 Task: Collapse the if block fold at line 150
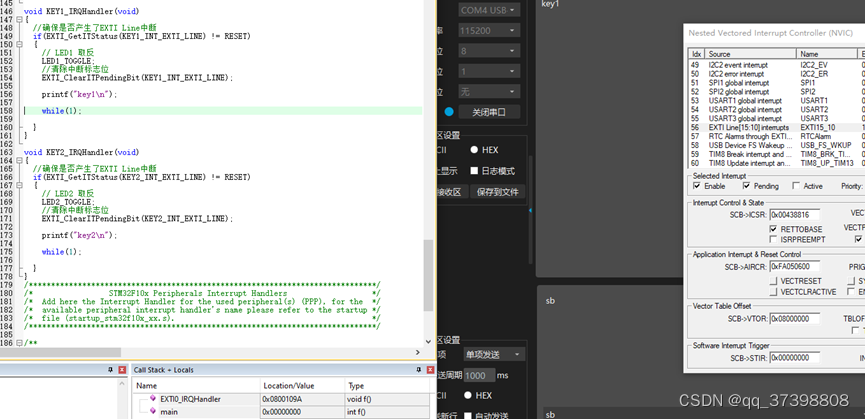point(19,45)
